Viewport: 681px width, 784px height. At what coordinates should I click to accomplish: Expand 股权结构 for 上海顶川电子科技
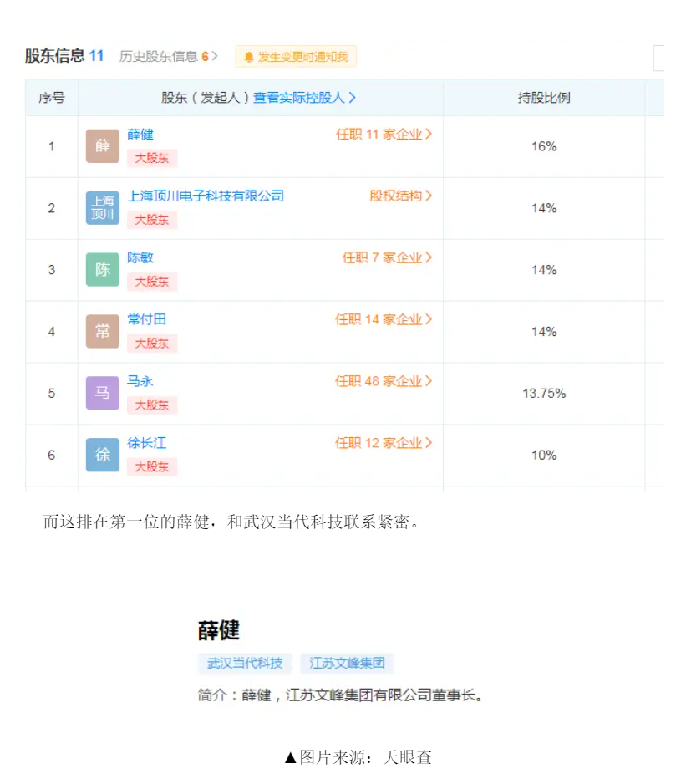(x=401, y=196)
